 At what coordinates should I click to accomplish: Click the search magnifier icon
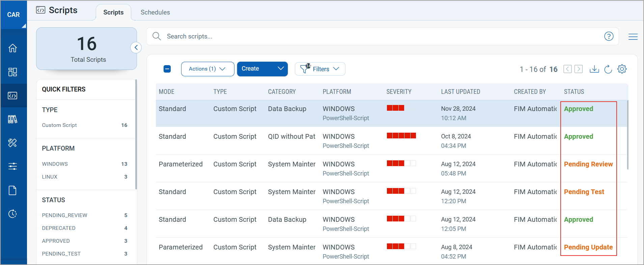click(157, 36)
